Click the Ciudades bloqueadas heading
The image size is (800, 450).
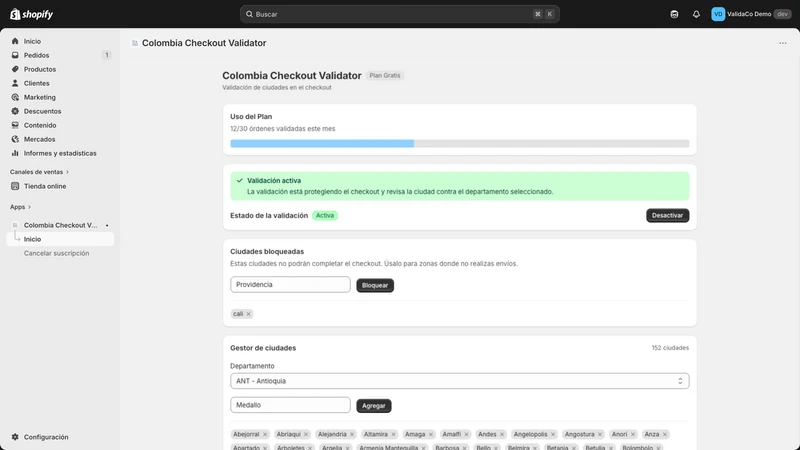coord(267,252)
